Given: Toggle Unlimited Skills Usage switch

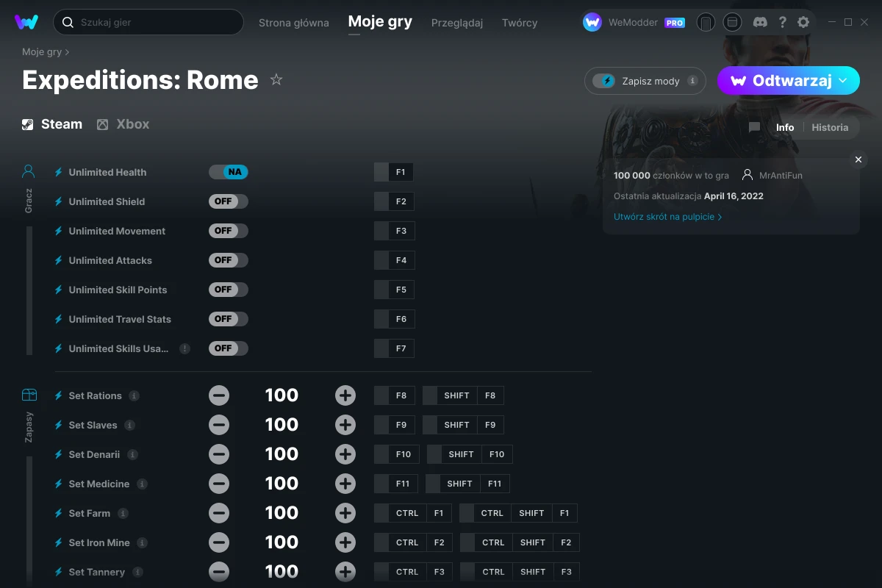Looking at the screenshot, I should point(229,348).
